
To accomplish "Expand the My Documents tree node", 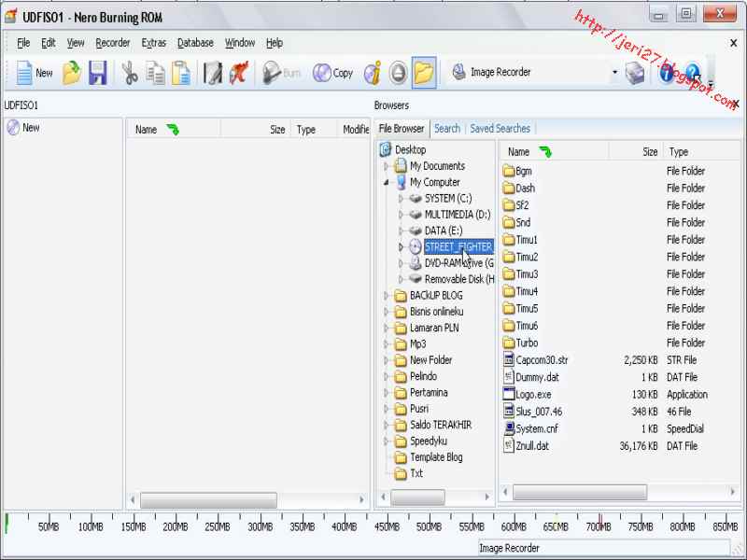I will pos(386,166).
